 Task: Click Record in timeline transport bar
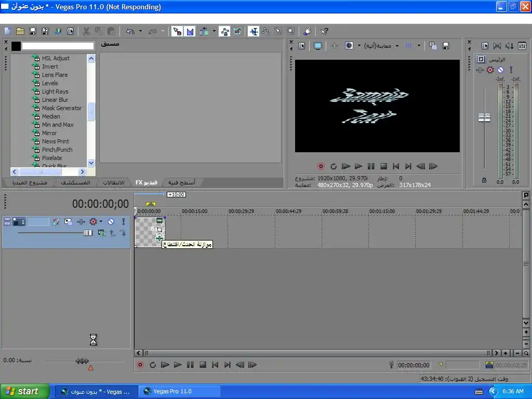coord(140,365)
